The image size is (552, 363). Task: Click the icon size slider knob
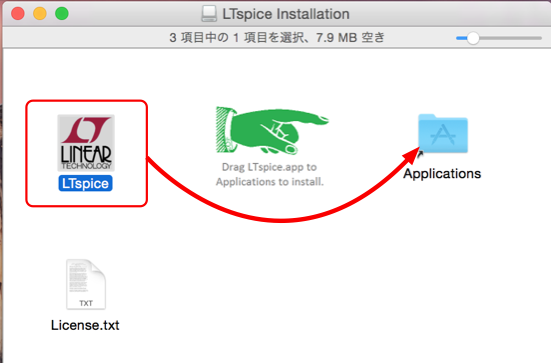473,38
